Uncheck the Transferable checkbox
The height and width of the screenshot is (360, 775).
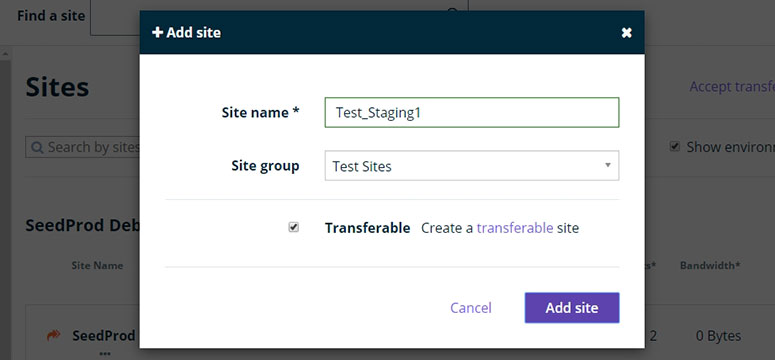pyautogui.click(x=294, y=227)
